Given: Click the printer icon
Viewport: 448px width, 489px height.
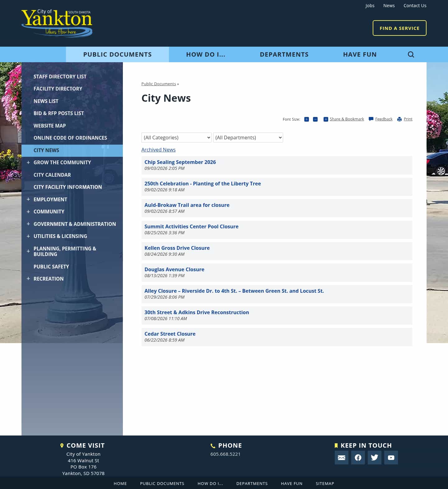Looking at the screenshot, I should point(399,119).
